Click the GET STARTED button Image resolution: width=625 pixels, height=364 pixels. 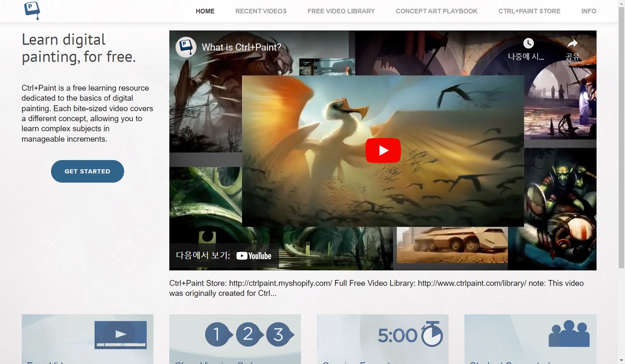pos(87,171)
